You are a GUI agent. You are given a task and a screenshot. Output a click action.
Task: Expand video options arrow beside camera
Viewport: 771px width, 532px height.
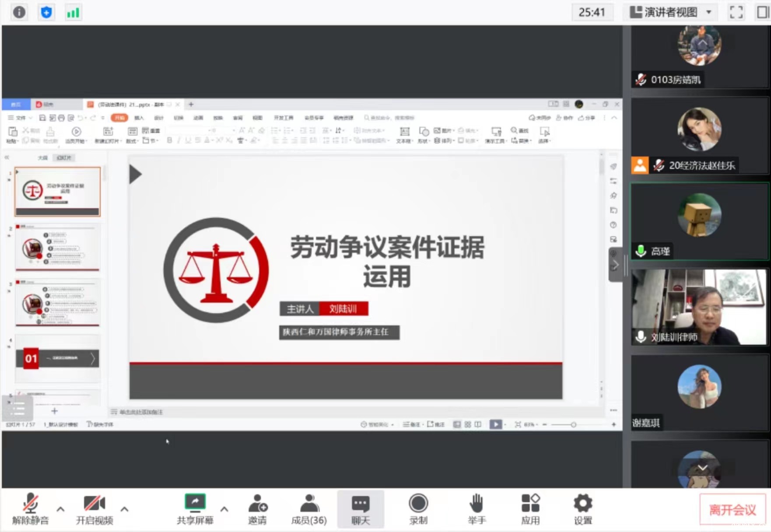coord(124,509)
